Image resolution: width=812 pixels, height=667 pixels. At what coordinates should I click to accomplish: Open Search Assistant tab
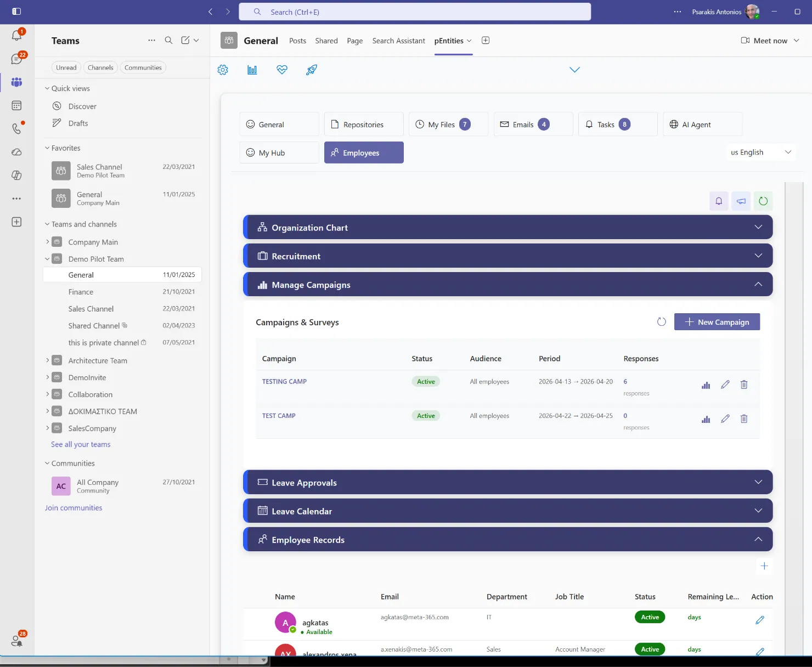pos(398,41)
